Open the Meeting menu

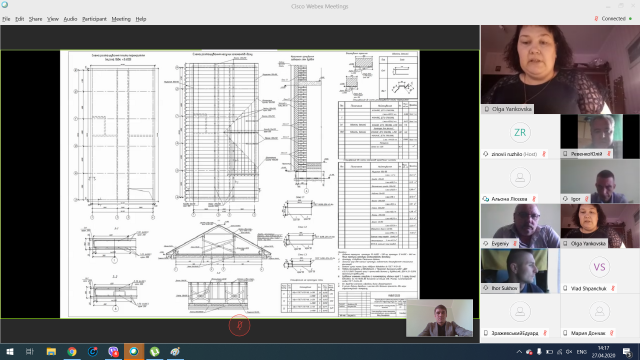(x=121, y=19)
